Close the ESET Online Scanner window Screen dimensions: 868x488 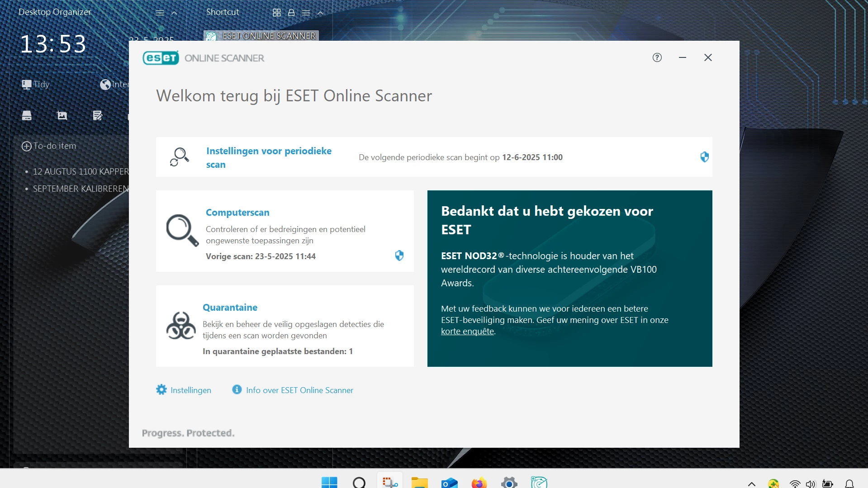pos(708,57)
